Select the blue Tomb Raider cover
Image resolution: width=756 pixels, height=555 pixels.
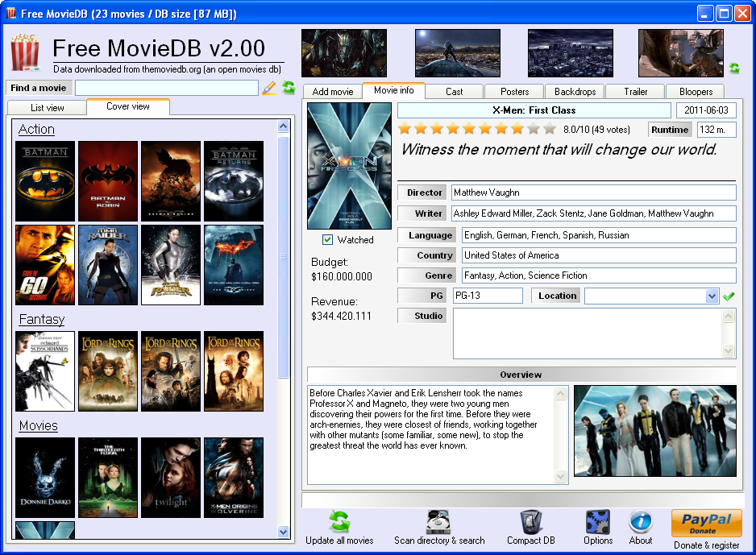(x=108, y=265)
